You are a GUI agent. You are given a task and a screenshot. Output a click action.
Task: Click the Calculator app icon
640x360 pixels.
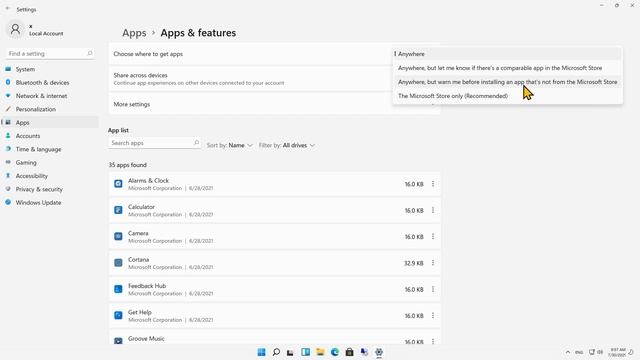point(118,210)
